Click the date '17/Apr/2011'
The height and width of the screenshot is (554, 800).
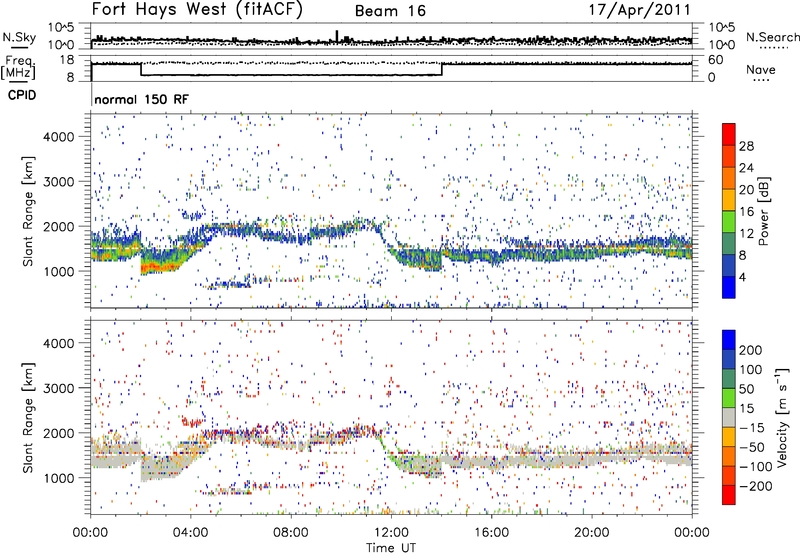pyautogui.click(x=640, y=10)
